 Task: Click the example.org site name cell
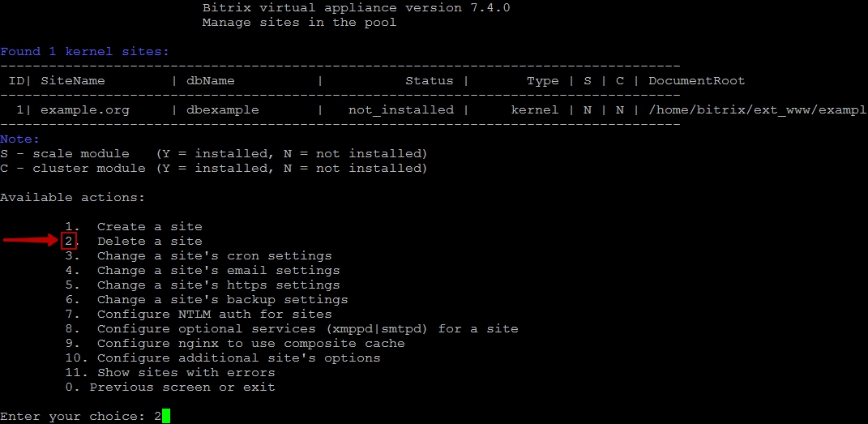[85, 110]
